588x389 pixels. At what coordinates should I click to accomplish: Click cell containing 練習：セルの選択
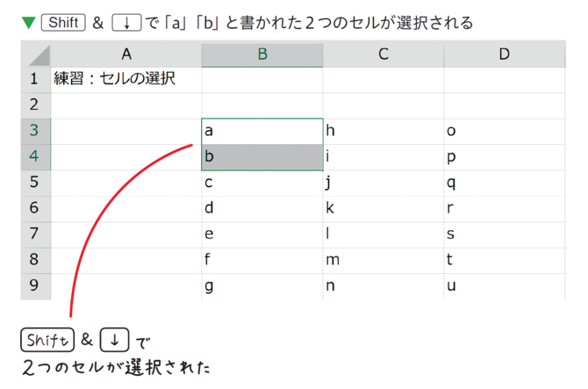pyautogui.click(x=126, y=80)
